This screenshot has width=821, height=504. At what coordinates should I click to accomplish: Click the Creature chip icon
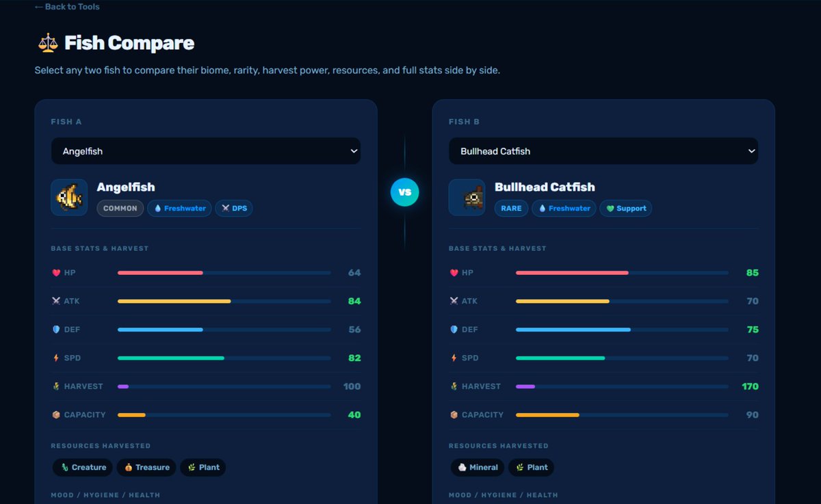pos(65,468)
